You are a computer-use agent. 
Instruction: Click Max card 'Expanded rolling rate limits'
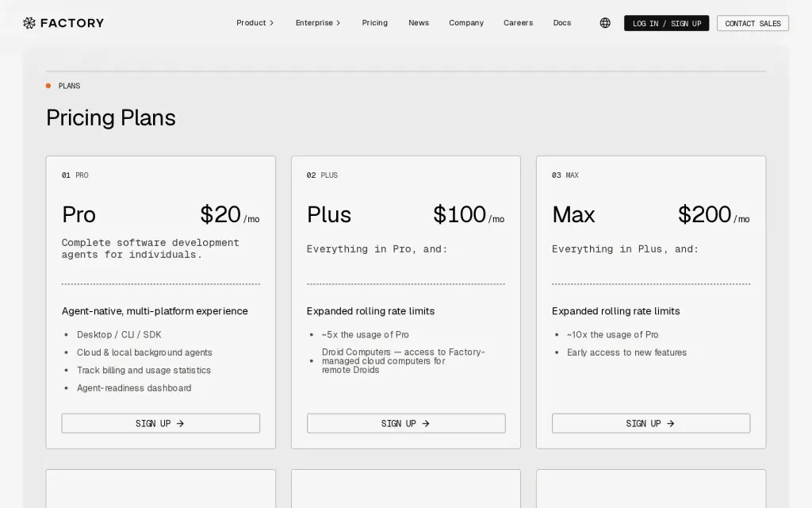tap(615, 311)
